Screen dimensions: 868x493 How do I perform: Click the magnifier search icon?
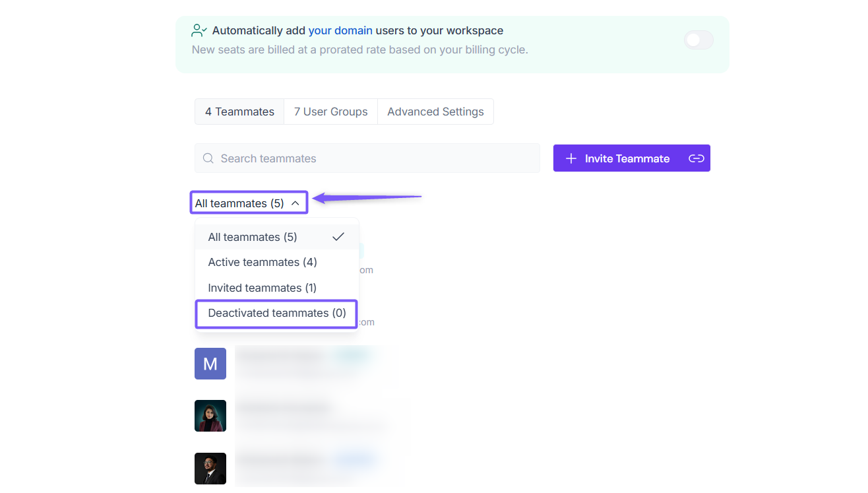tap(208, 158)
